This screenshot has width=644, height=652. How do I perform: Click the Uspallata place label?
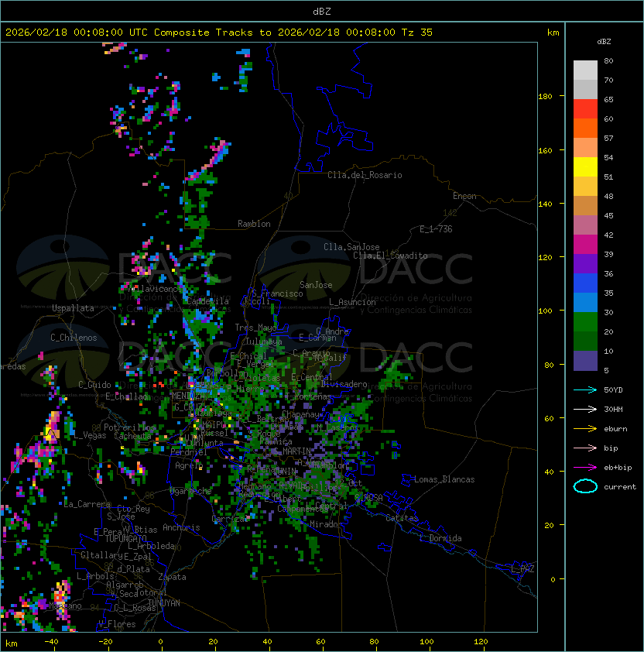pyautogui.click(x=73, y=308)
